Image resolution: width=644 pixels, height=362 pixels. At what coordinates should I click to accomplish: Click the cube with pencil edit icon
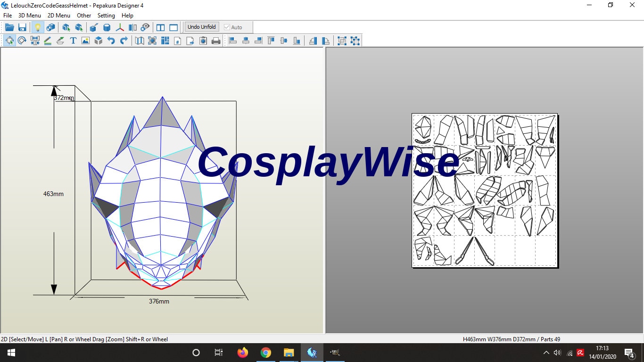[x=94, y=27]
